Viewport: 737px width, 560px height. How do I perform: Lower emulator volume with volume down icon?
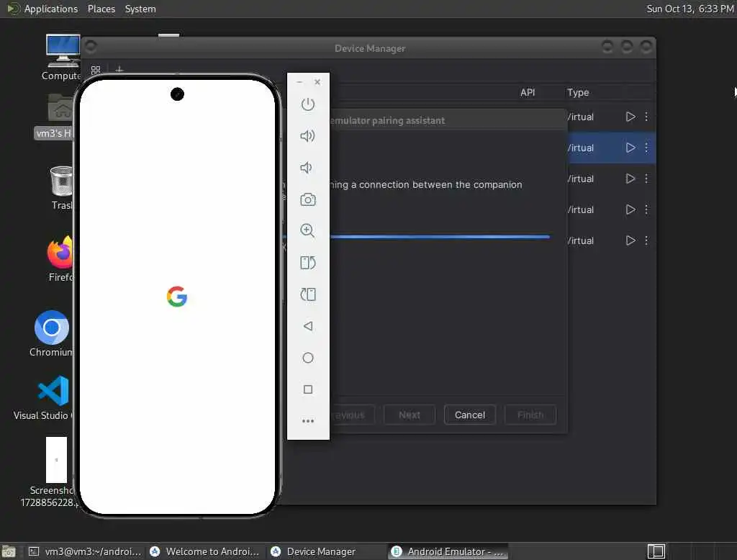[307, 168]
